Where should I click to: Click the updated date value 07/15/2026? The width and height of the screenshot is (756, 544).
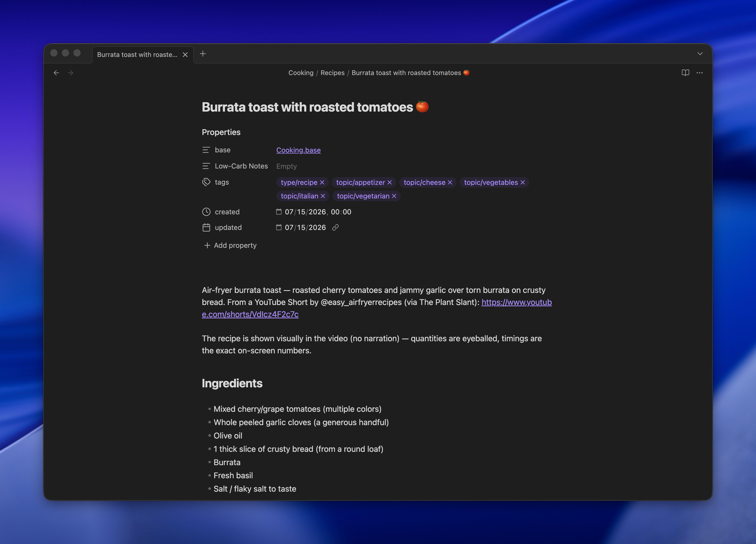[x=305, y=227]
